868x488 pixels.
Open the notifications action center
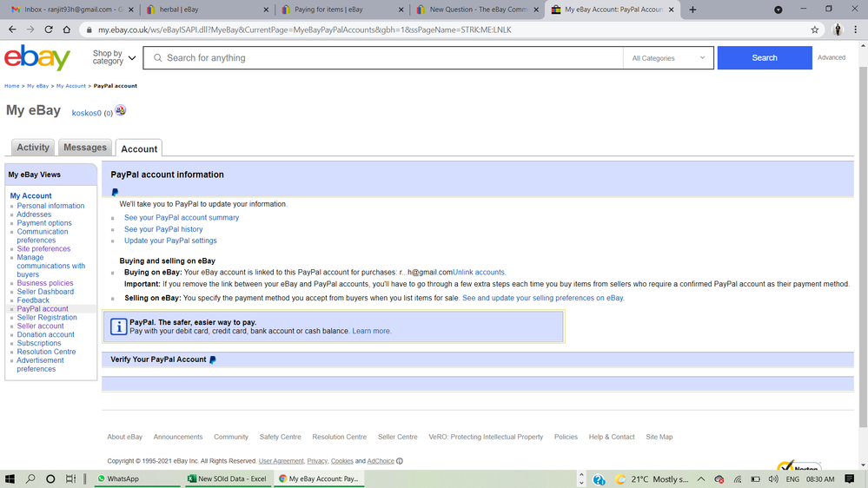(849, 479)
